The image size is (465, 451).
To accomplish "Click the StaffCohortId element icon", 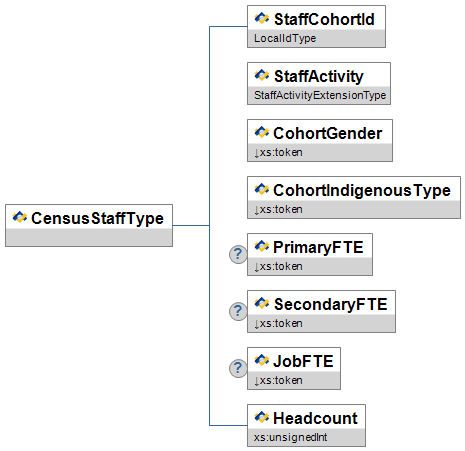I will (262, 18).
